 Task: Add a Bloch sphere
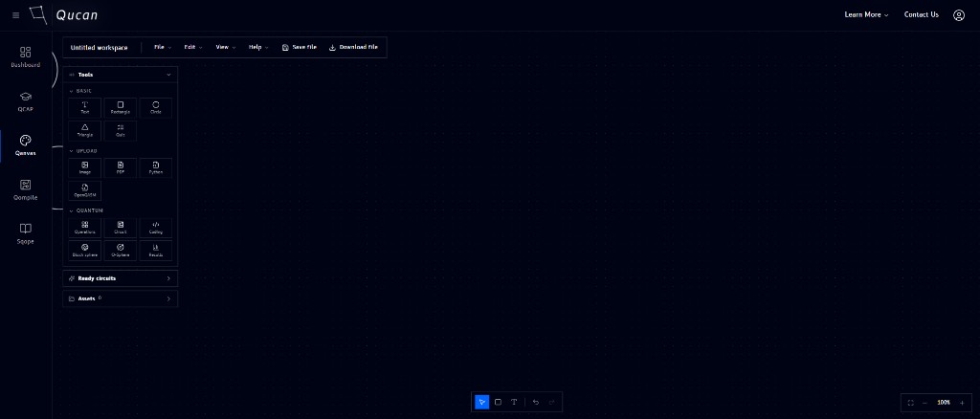(x=85, y=251)
